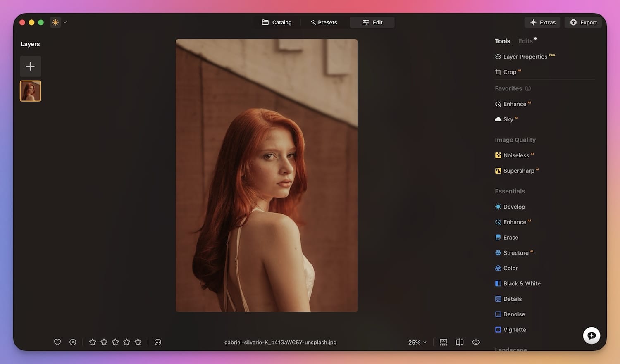Open the Vignette tool

coord(510,330)
